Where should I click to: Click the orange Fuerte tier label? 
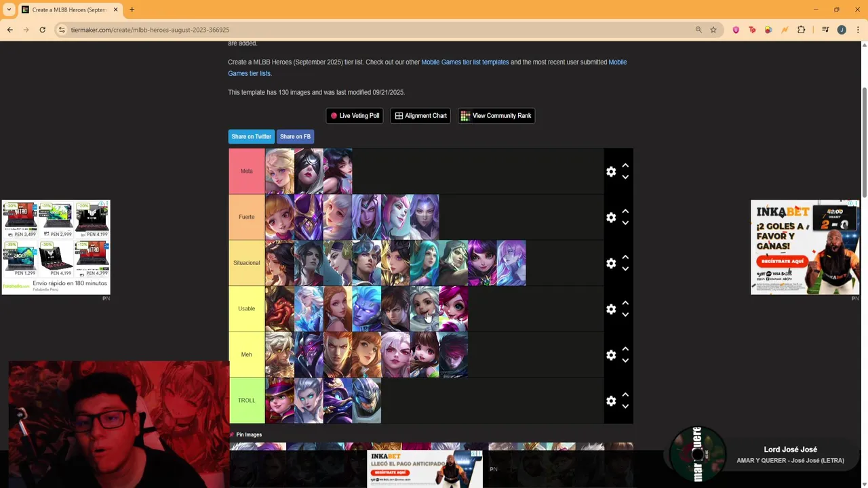tap(247, 217)
